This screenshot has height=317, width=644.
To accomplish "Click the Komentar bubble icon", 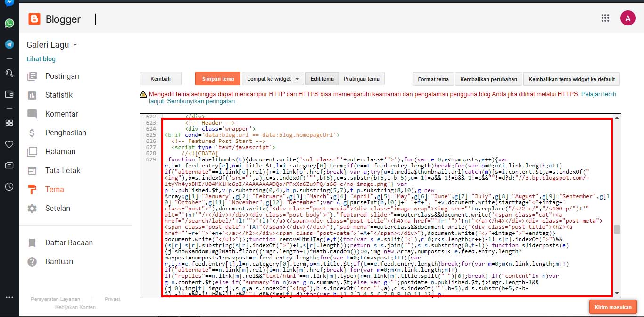I will pos(32,114).
